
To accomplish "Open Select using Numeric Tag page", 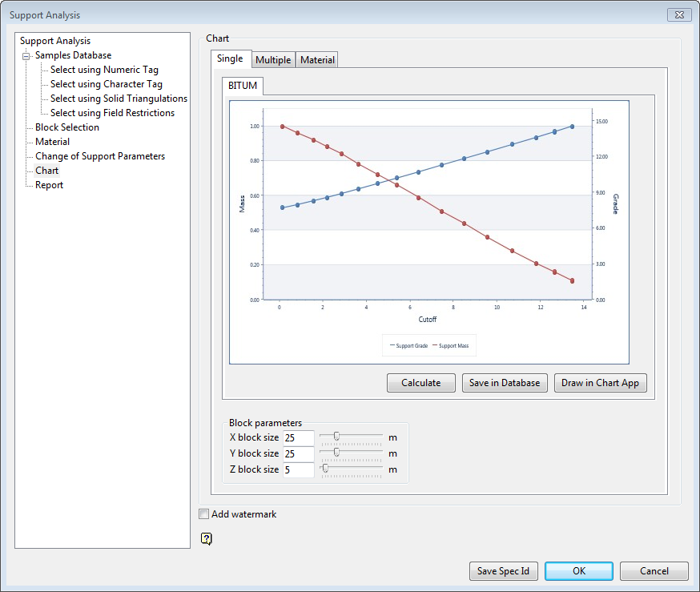I will point(104,70).
